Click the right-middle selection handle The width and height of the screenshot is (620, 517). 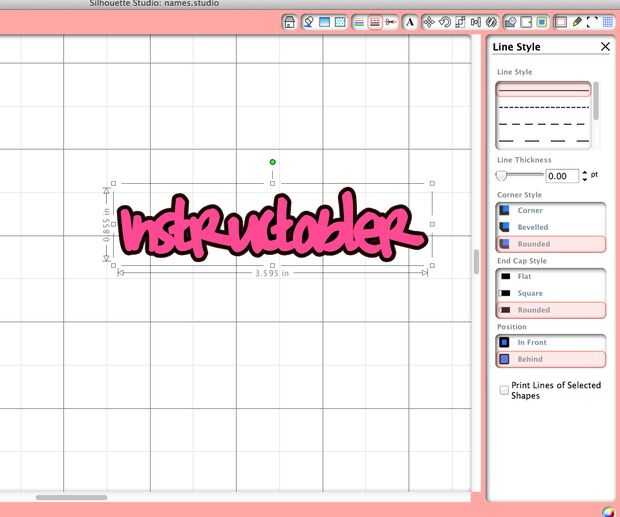(432, 224)
